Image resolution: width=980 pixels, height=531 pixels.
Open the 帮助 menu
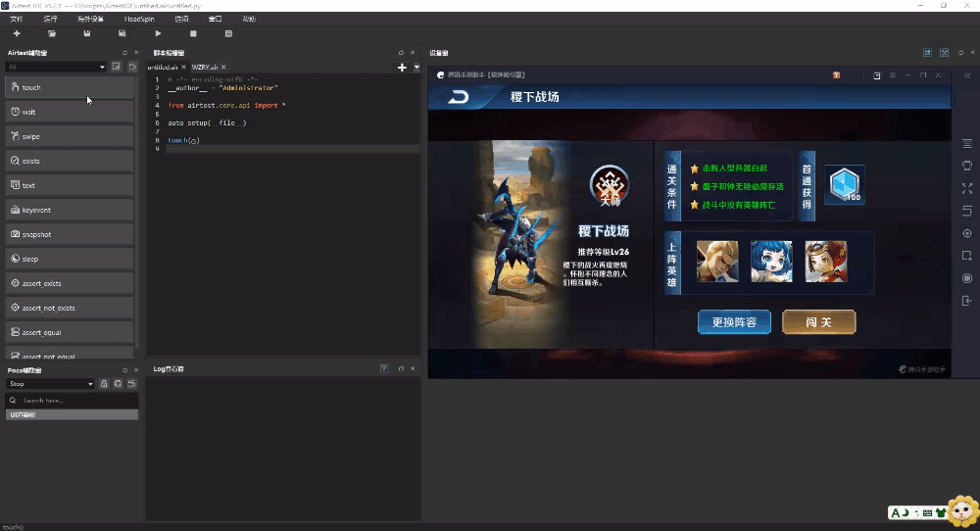coord(249,19)
